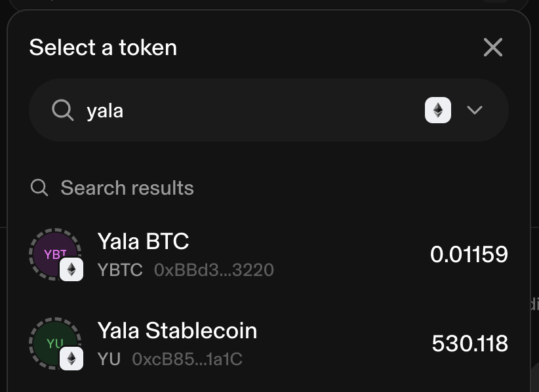Screen dimensions: 539x392
Task: Click the 0xBBd3...3220 contract address
Action: tap(214, 269)
